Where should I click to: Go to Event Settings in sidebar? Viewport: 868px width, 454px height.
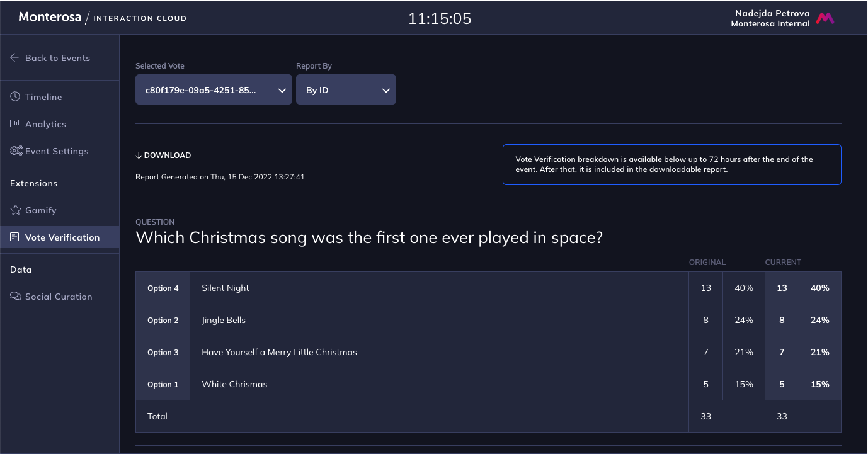57,151
